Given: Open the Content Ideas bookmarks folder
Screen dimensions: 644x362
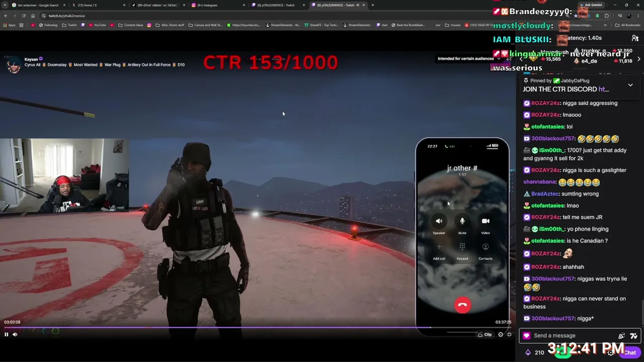Looking at the screenshot, I should [131, 25].
